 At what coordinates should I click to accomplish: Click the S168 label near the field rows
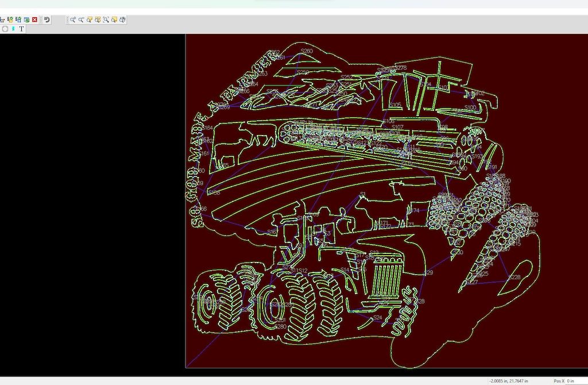tap(214, 192)
